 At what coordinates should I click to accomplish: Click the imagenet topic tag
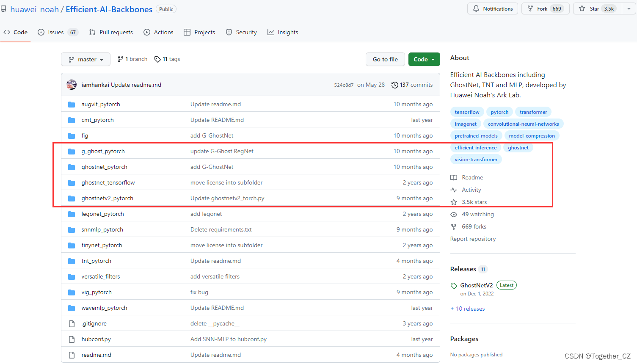(466, 124)
